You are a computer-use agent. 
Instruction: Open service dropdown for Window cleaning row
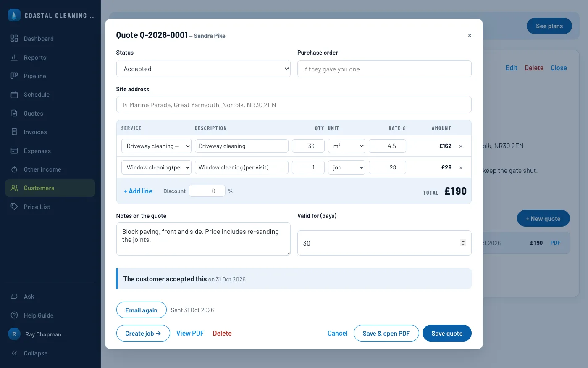(156, 167)
